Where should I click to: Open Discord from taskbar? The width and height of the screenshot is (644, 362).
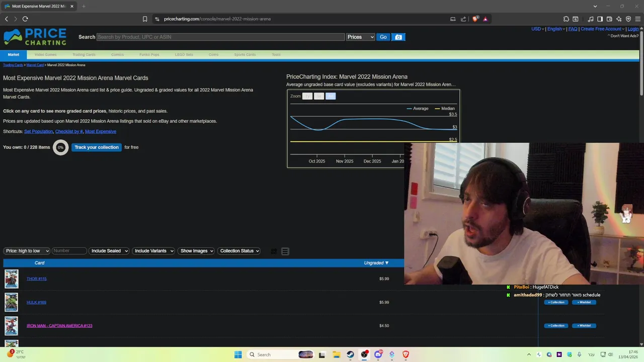coord(378,354)
